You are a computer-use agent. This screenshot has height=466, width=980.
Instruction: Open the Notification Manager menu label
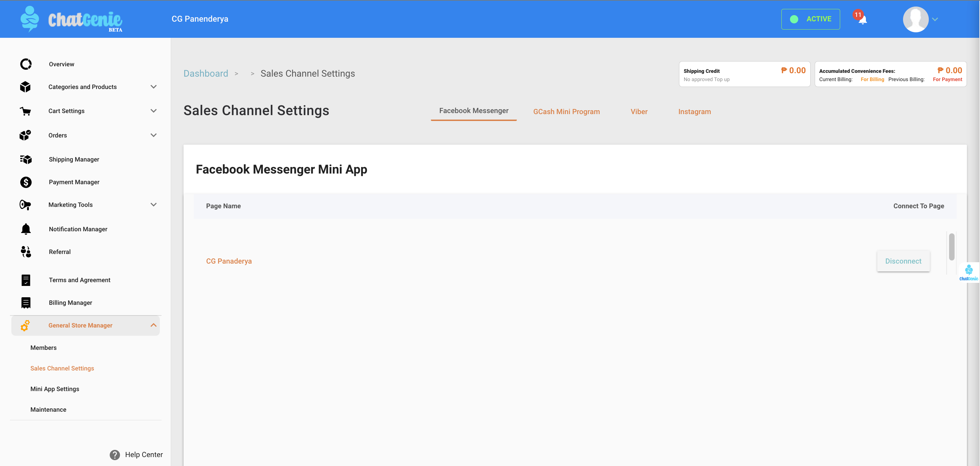tap(78, 229)
